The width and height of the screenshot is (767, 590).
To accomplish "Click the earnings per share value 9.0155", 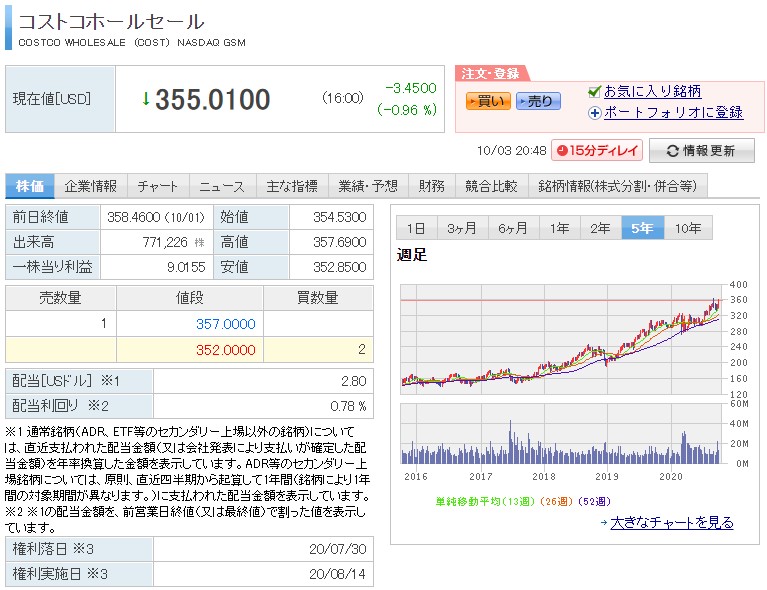I will 186,267.
